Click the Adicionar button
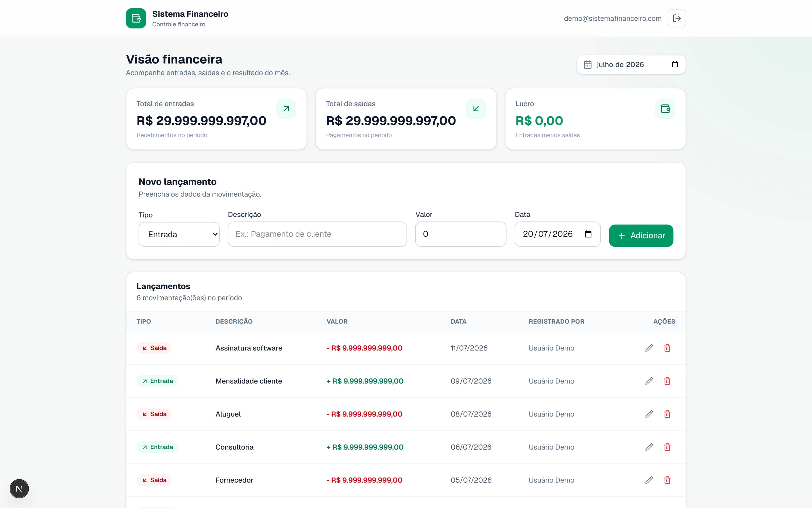This screenshot has width=812, height=508. coord(641,235)
